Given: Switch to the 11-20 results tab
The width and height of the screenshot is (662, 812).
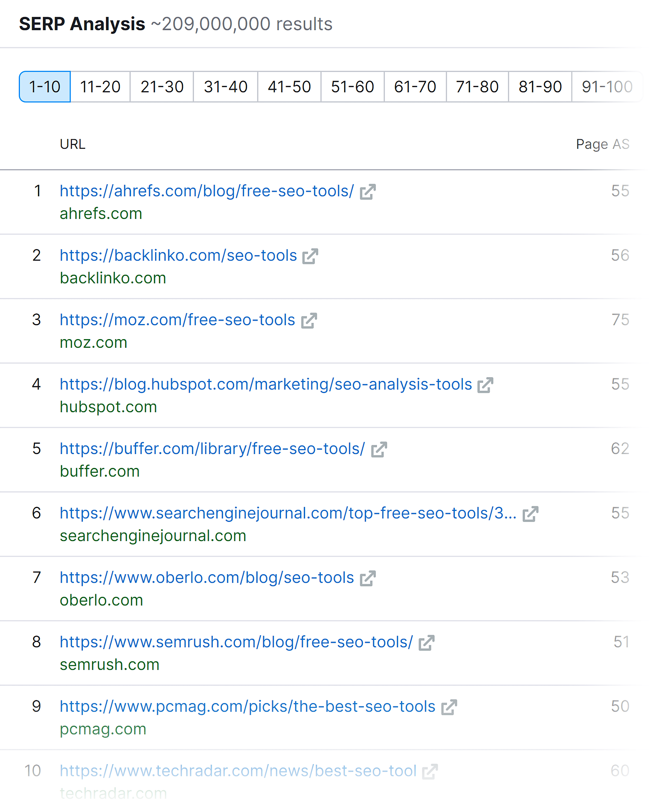Looking at the screenshot, I should tap(100, 87).
